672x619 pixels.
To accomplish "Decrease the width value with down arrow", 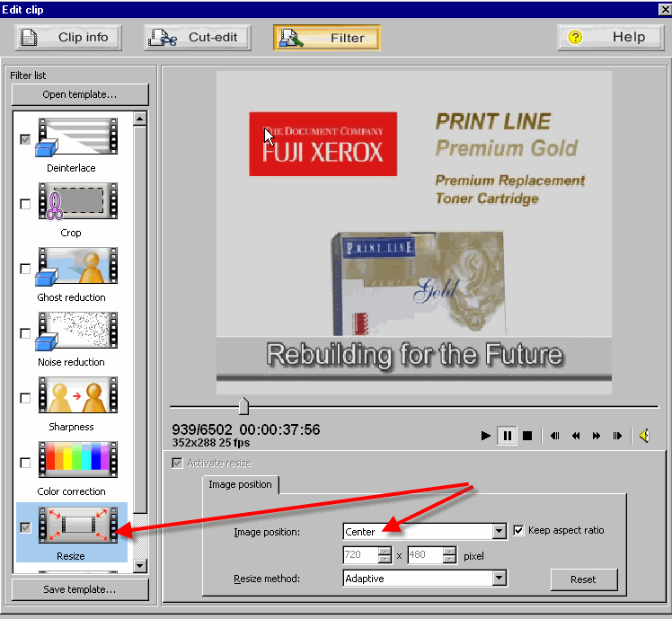I will click(385, 560).
